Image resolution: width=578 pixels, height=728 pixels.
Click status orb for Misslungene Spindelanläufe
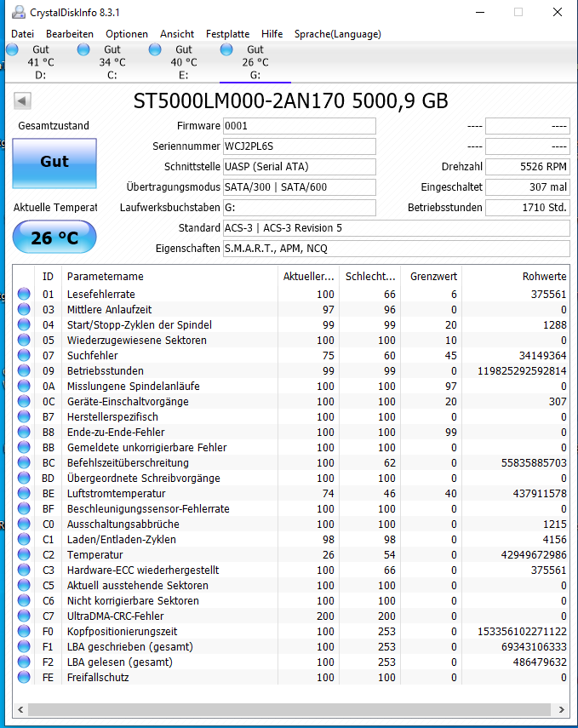(x=24, y=386)
